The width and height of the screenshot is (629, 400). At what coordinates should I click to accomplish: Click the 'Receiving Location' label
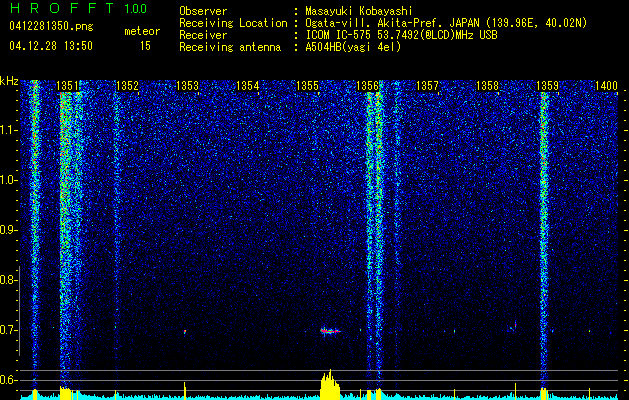pos(233,23)
